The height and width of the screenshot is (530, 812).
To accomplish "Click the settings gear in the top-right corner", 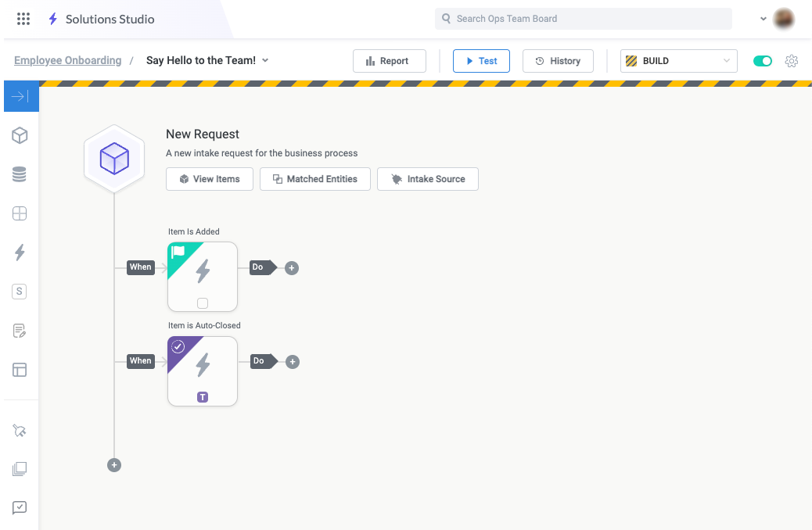I will tap(792, 60).
